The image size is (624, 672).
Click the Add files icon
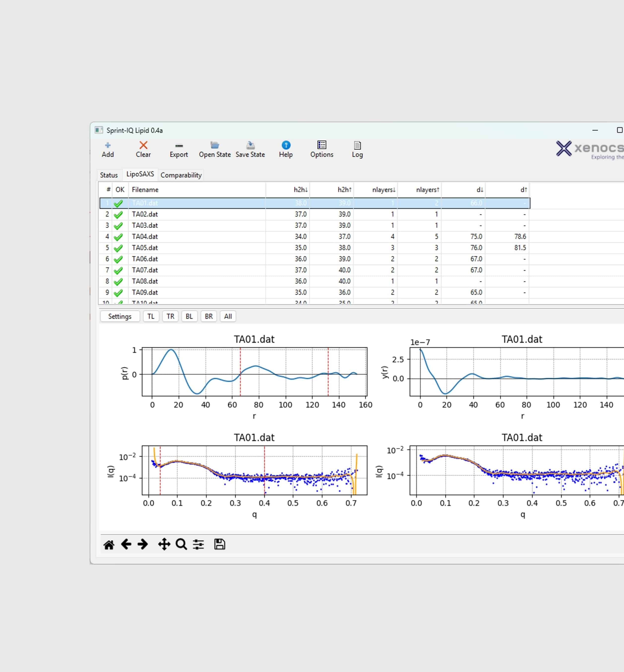click(108, 146)
